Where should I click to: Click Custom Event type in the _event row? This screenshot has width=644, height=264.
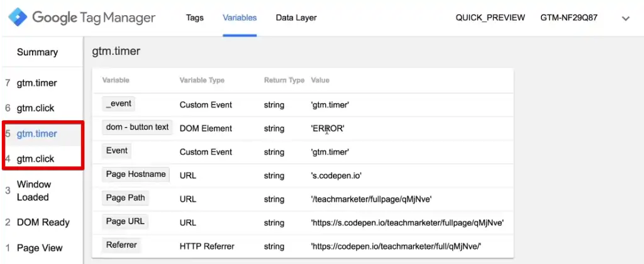(x=206, y=105)
